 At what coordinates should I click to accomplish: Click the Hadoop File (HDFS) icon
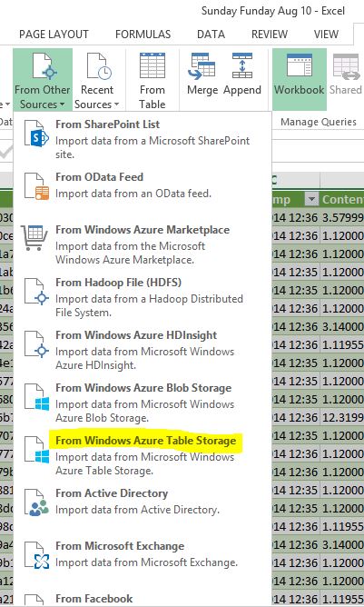click(36, 292)
